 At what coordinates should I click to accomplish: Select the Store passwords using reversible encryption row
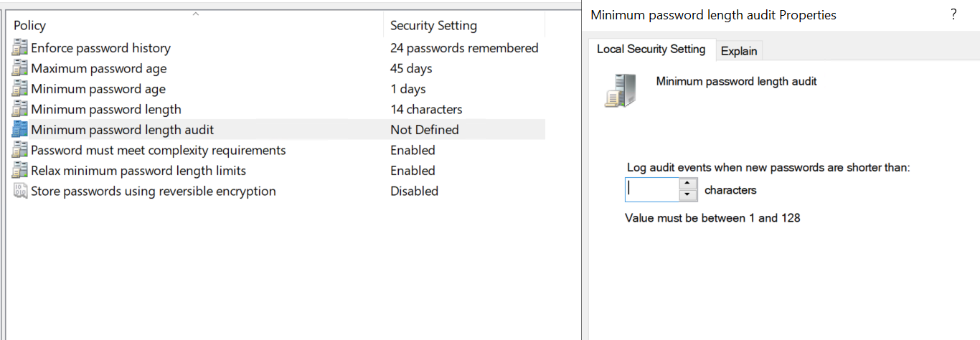click(153, 192)
